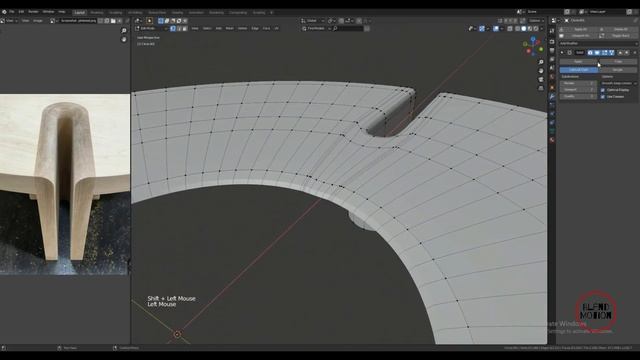This screenshot has height=360, width=640.
Task: Open the Material properties tab
Action: coord(552,140)
